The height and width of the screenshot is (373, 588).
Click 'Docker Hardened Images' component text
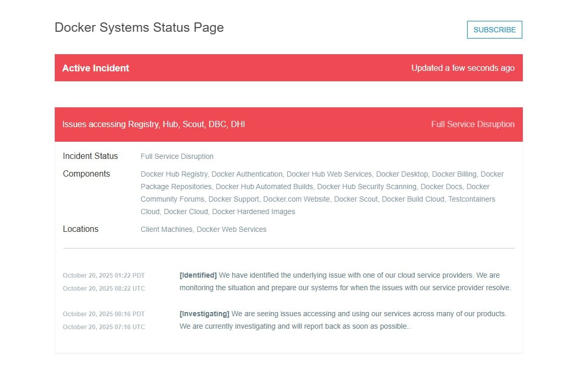coord(253,212)
